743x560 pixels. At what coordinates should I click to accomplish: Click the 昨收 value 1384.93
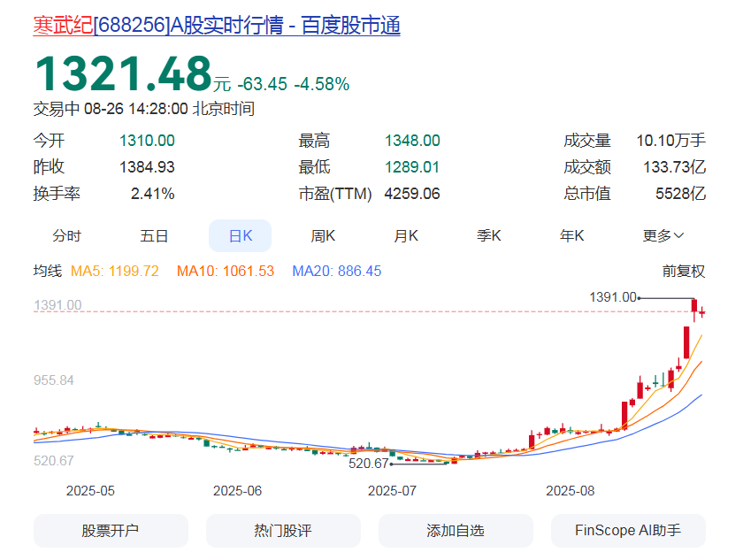[x=147, y=167]
